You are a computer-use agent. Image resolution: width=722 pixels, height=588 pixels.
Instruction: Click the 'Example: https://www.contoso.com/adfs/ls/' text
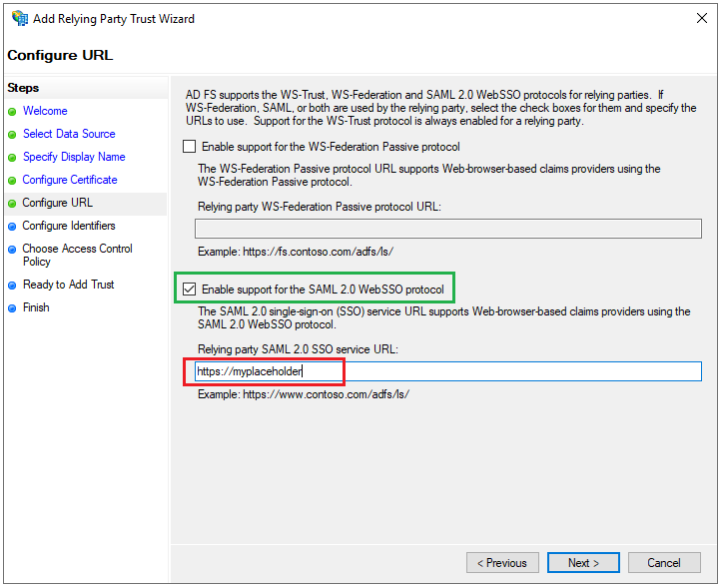tap(304, 394)
